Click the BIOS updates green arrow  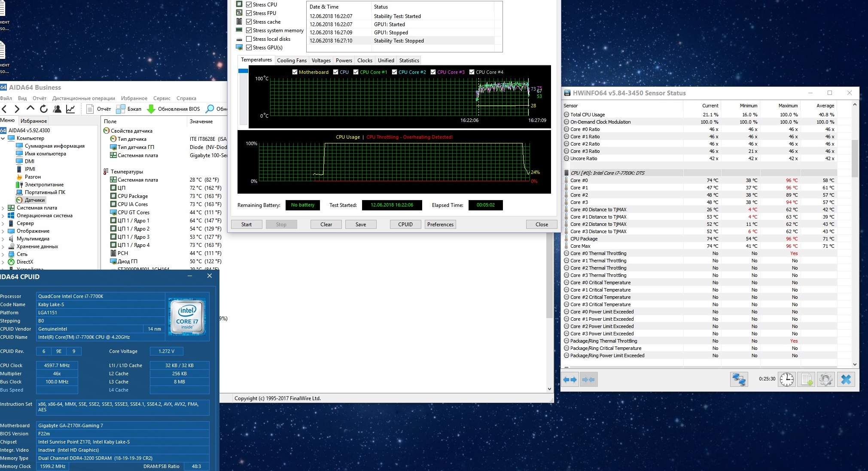click(151, 109)
